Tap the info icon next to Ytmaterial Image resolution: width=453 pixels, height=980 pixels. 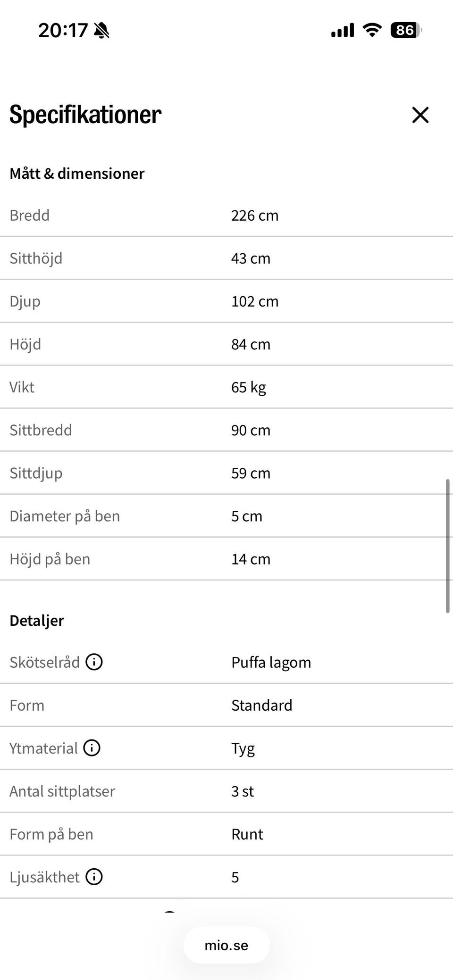[x=92, y=747]
